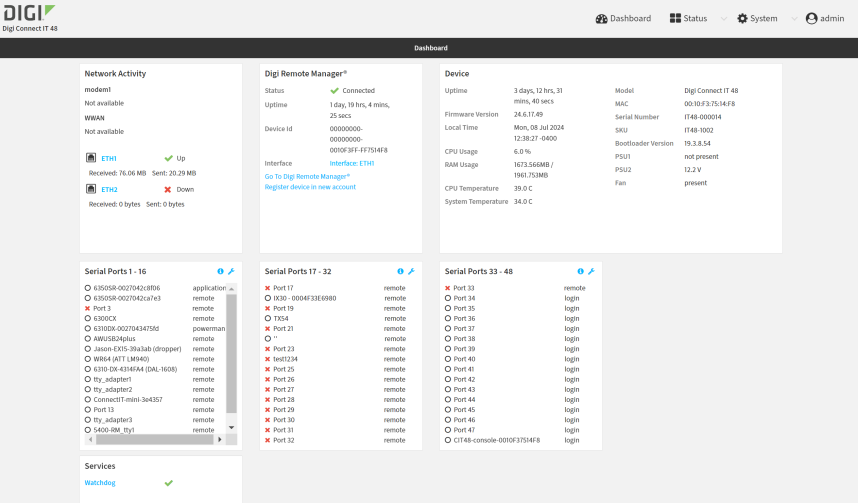
Task: Click the red X icon for Port 17
Action: pyautogui.click(x=268, y=288)
